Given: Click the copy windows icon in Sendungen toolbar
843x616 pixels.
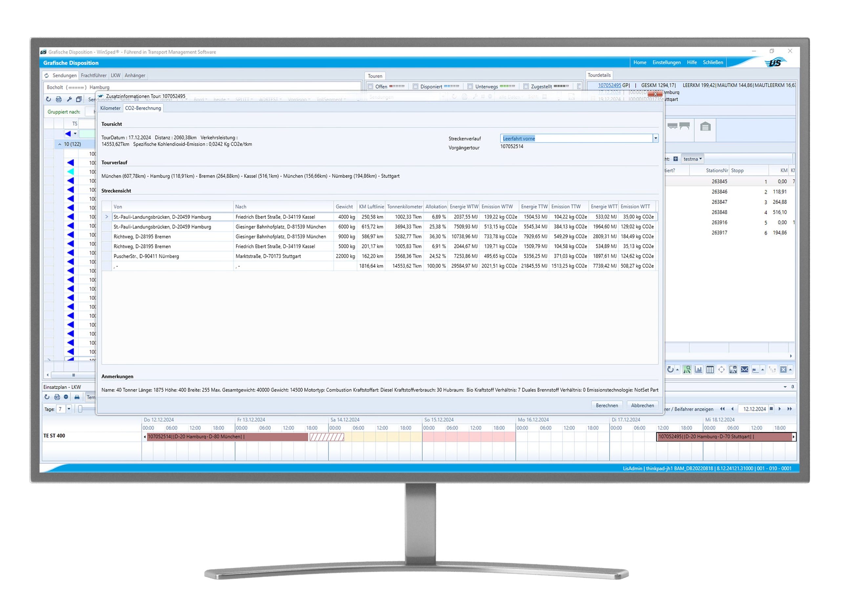Looking at the screenshot, I should click(x=79, y=99).
